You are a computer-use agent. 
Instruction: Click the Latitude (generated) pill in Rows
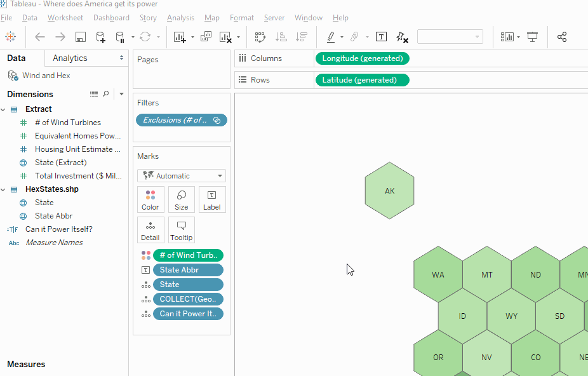(362, 80)
